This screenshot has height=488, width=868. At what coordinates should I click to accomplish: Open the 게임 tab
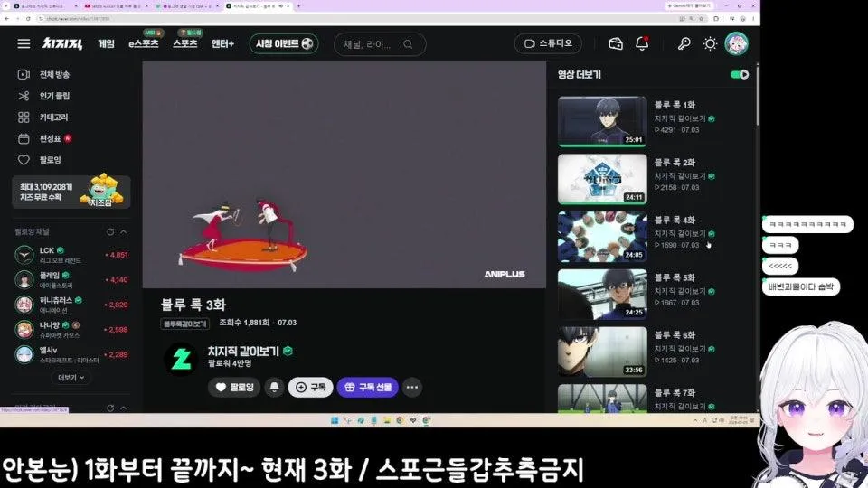107,43
